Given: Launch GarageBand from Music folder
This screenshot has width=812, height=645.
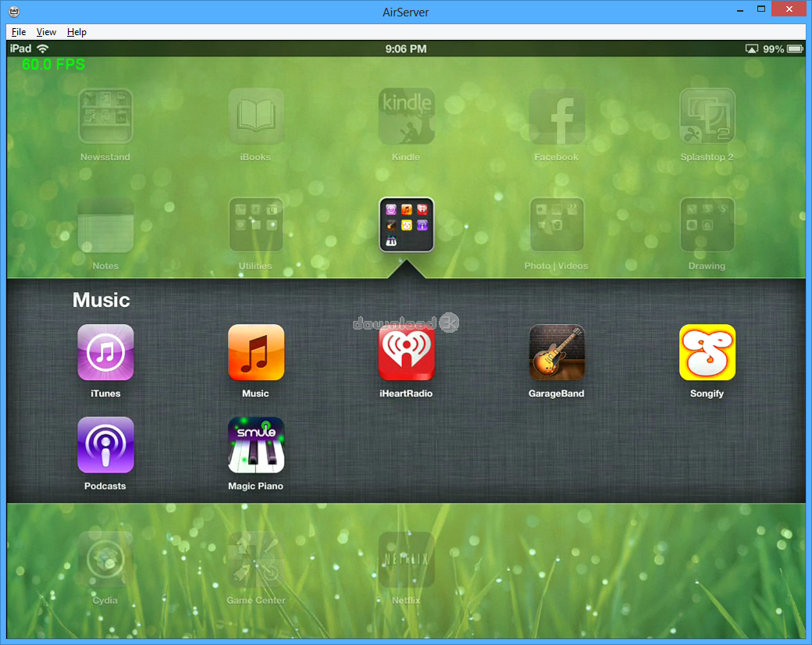Looking at the screenshot, I should (556, 352).
